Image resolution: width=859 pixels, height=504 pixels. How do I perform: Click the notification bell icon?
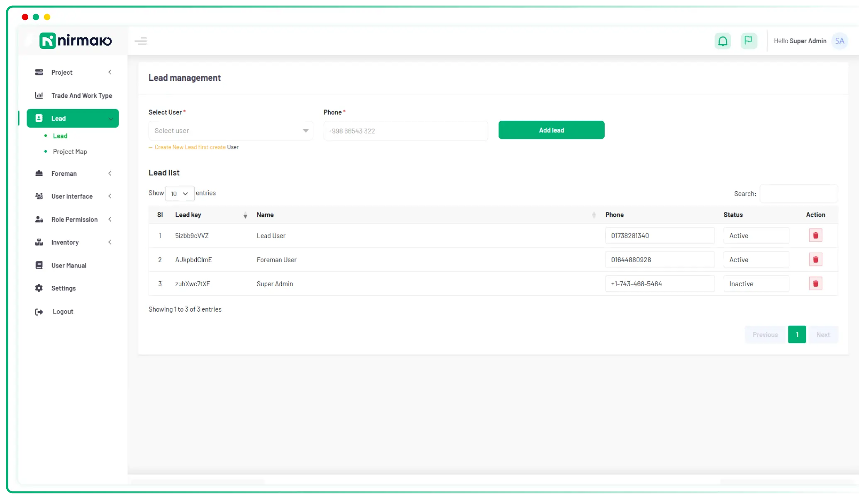pos(722,41)
